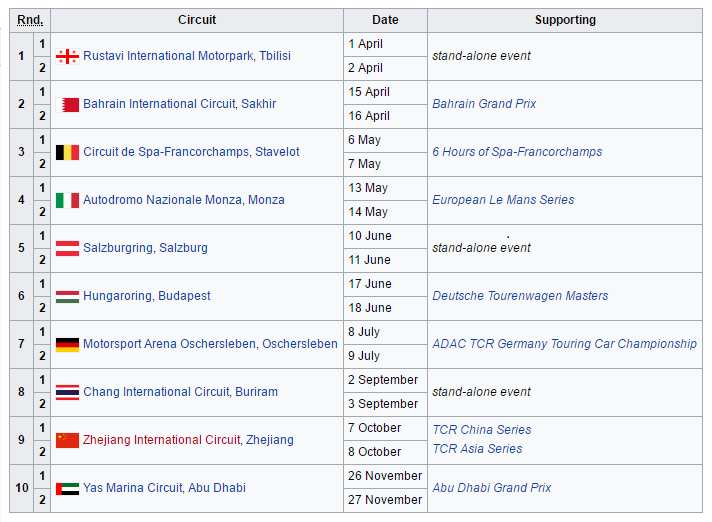This screenshot has height=522, width=712.
Task: Click the Thailand flag icon
Action: click(x=67, y=392)
